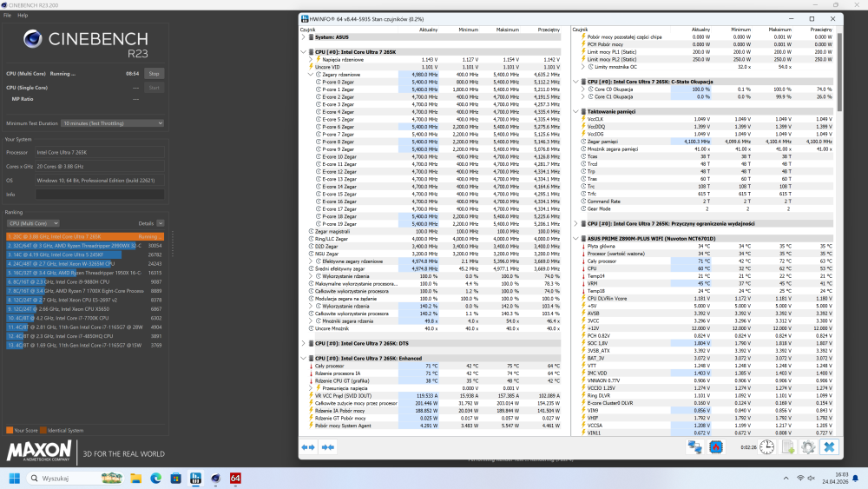Expand the System: ASUS sensor group

point(303,37)
